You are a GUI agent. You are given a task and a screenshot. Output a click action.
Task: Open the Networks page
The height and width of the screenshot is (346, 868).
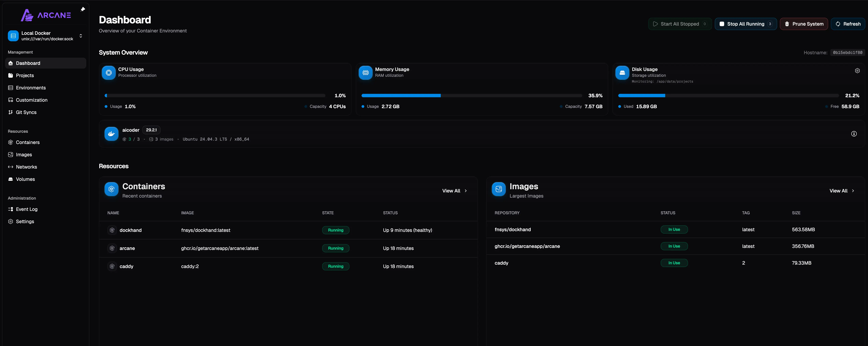click(26, 167)
